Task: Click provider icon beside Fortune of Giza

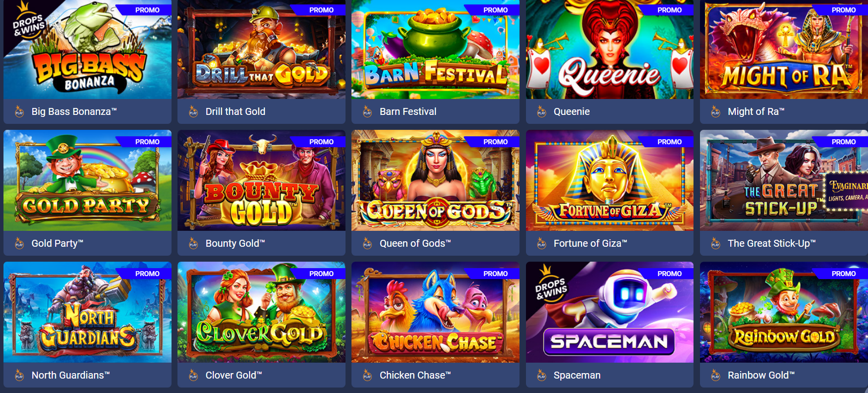Action: coord(541,243)
